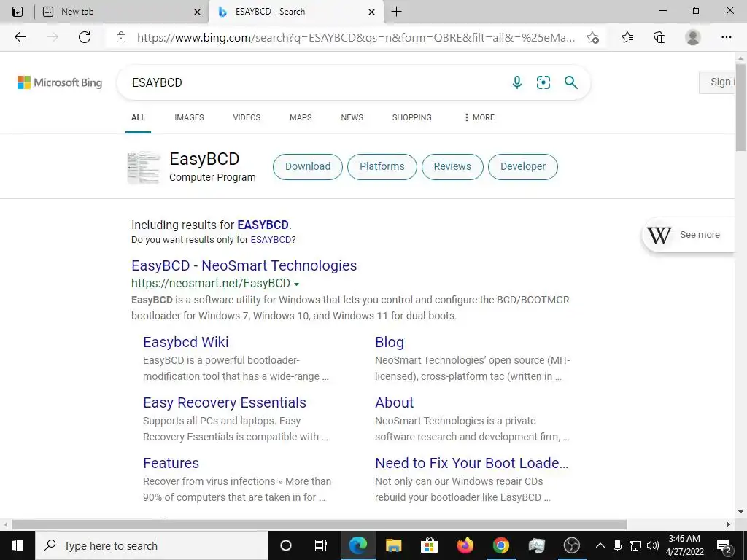This screenshot has height=560, width=747.
Task: Click the Reviews pill button
Action: point(452,167)
